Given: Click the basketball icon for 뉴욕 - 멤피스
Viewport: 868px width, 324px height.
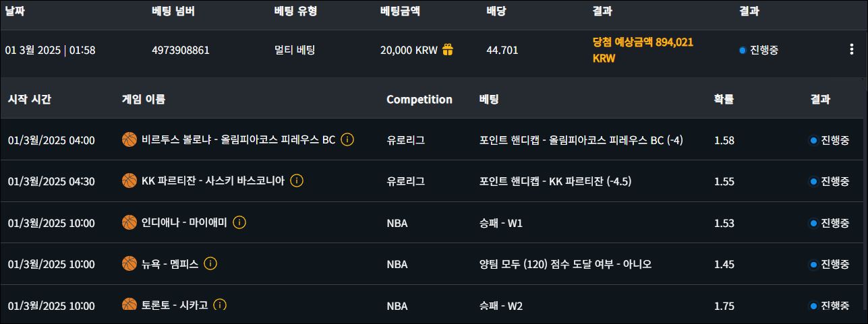Looking at the screenshot, I should (129, 264).
